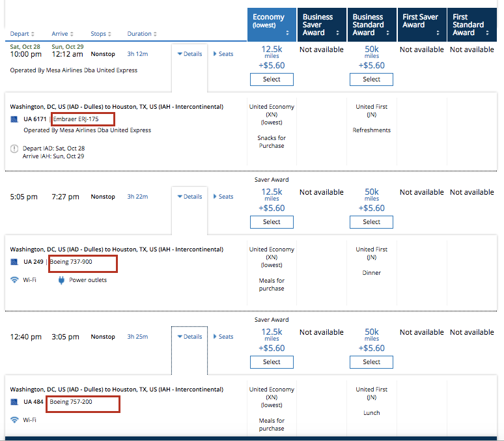The width and height of the screenshot is (504, 441).
Task: Click the United logo beside UA 484
Action: pyautogui.click(x=14, y=402)
